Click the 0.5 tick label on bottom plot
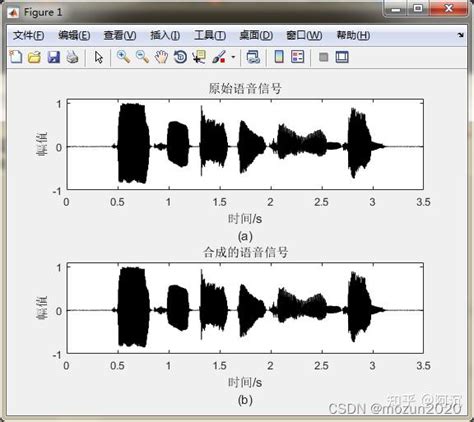474x422 pixels. point(117,366)
